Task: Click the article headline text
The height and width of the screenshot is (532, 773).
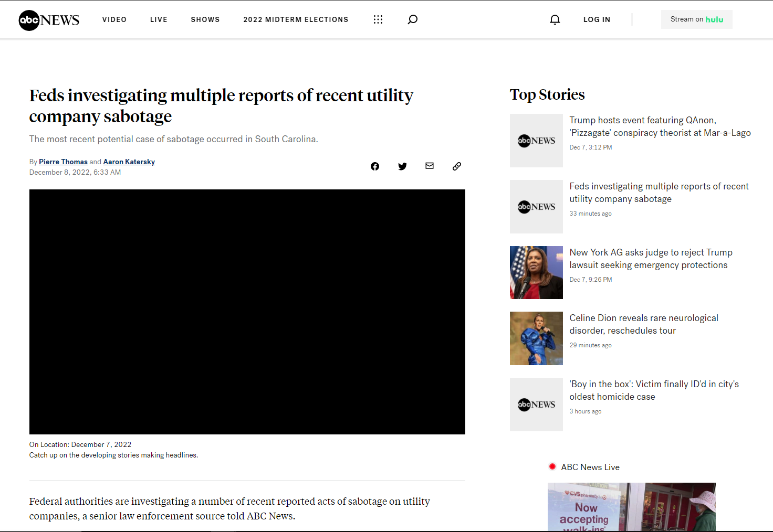Action: (221, 105)
